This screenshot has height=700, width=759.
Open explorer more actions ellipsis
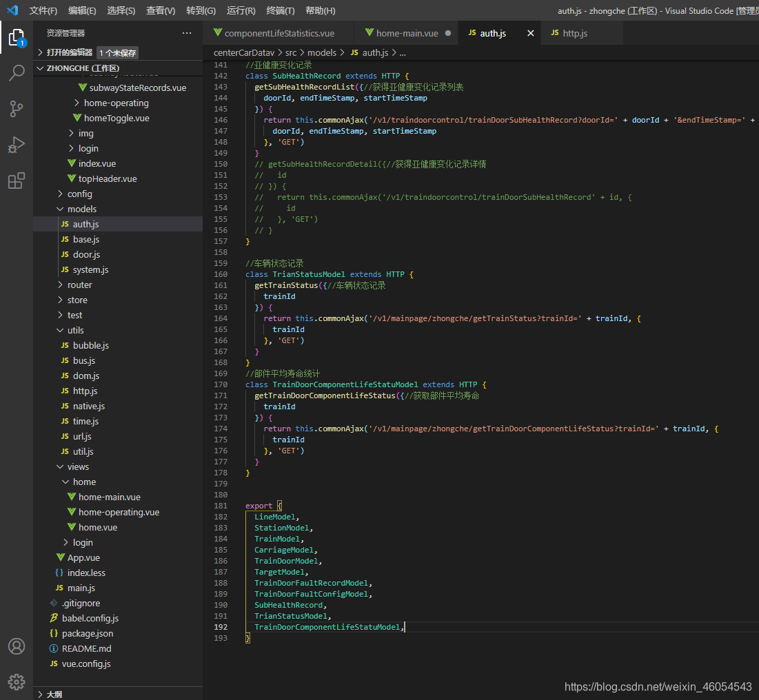tap(187, 33)
